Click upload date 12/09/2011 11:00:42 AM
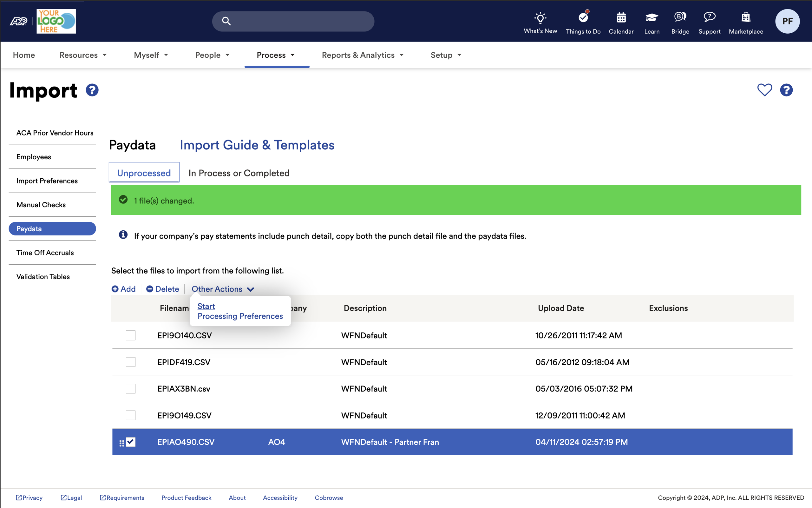Image resolution: width=812 pixels, height=508 pixels. click(580, 415)
